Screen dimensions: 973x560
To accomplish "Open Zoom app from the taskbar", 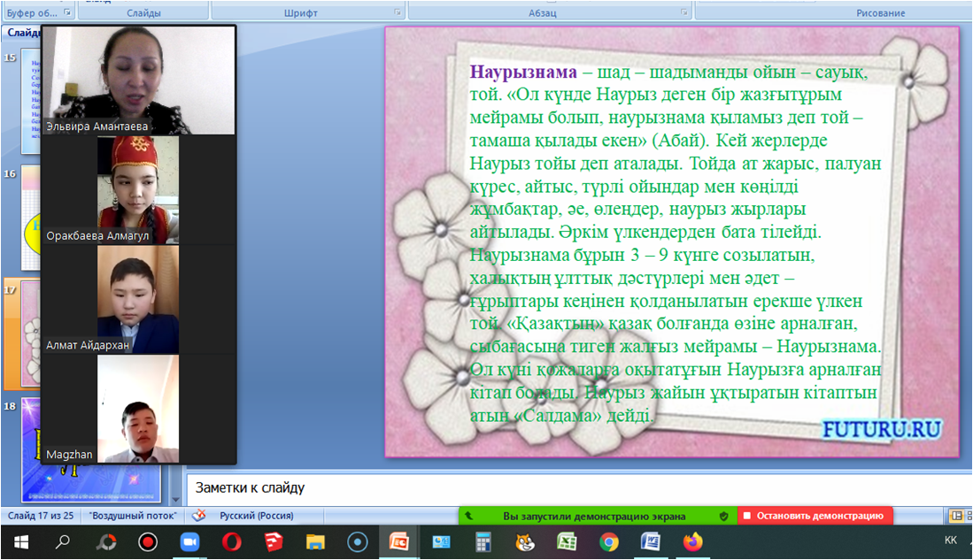I will 190,541.
